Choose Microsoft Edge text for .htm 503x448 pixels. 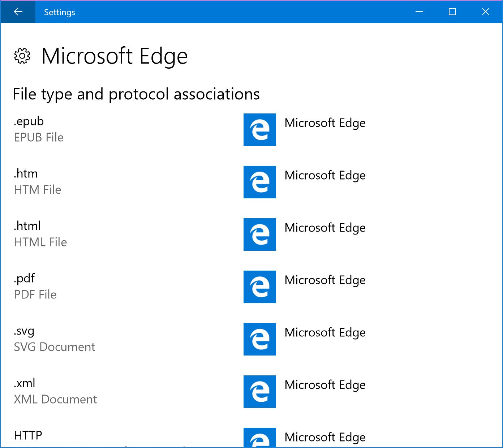325,175
